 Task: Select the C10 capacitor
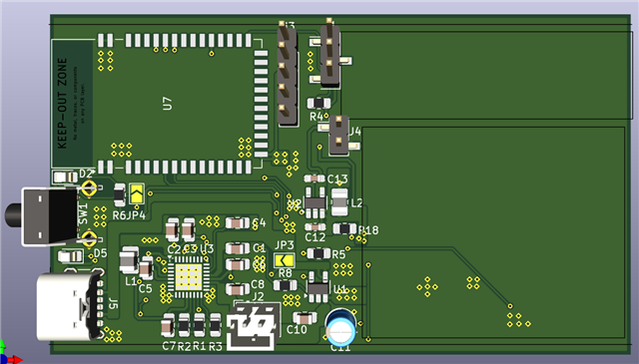click(x=305, y=317)
